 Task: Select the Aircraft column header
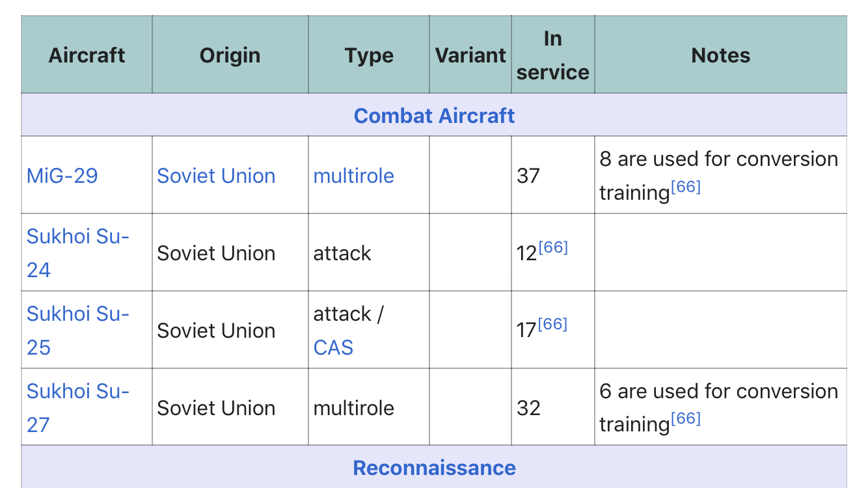pos(87,55)
